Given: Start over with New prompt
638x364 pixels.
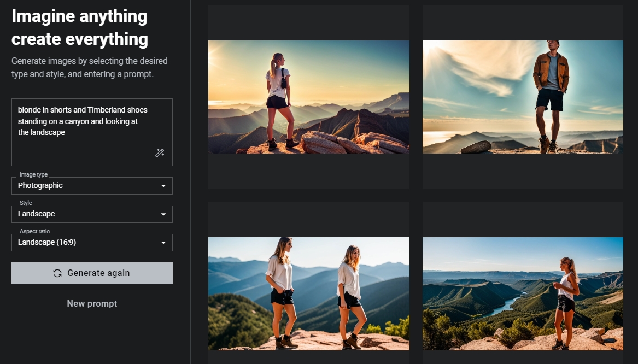Looking at the screenshot, I should click(92, 304).
